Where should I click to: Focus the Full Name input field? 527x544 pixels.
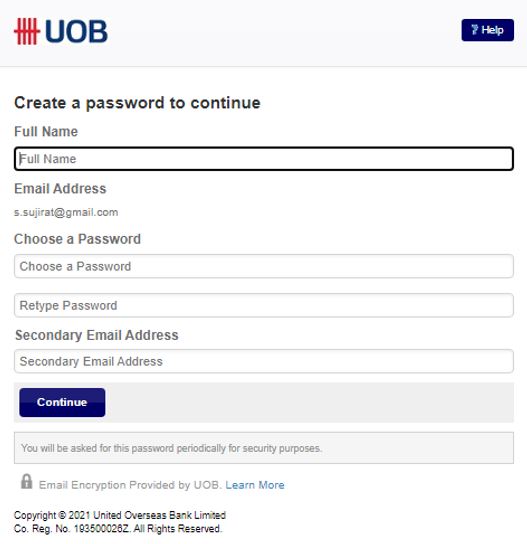264,159
